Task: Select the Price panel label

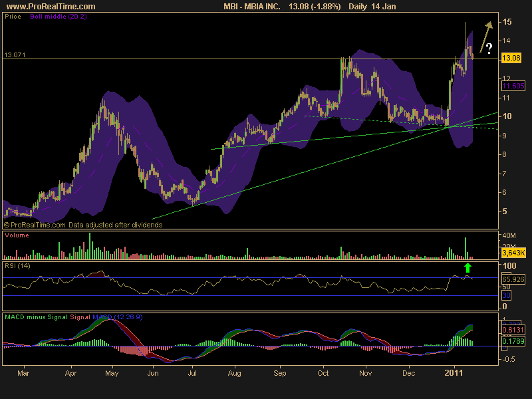Action: point(13,16)
